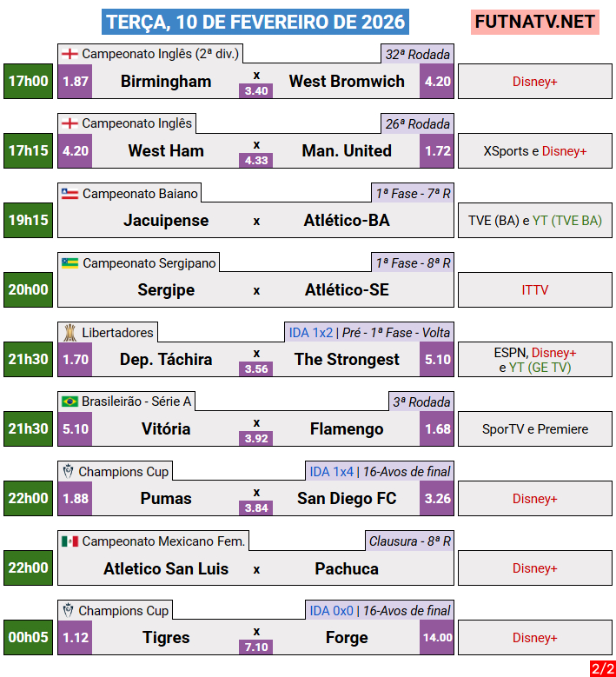The height and width of the screenshot is (677, 616).
Task: Click the 16-Avos de final label for Pumas
Action: (407, 471)
